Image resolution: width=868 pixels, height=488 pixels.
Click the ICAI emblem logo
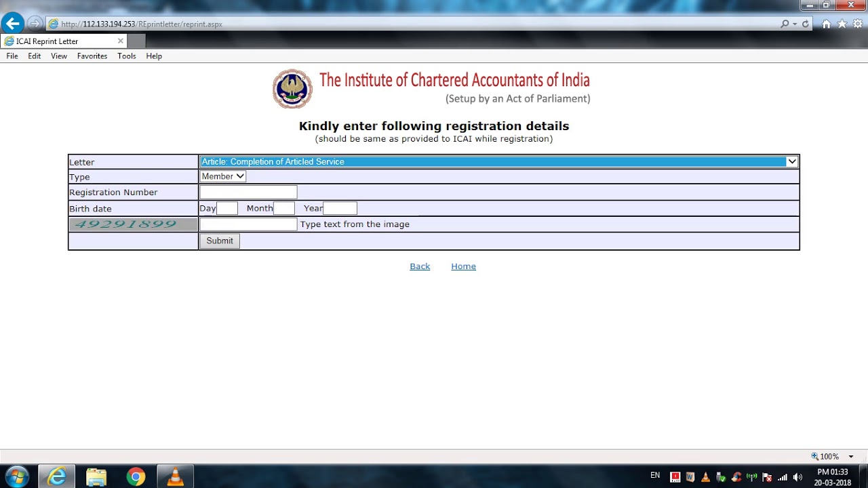[292, 89]
